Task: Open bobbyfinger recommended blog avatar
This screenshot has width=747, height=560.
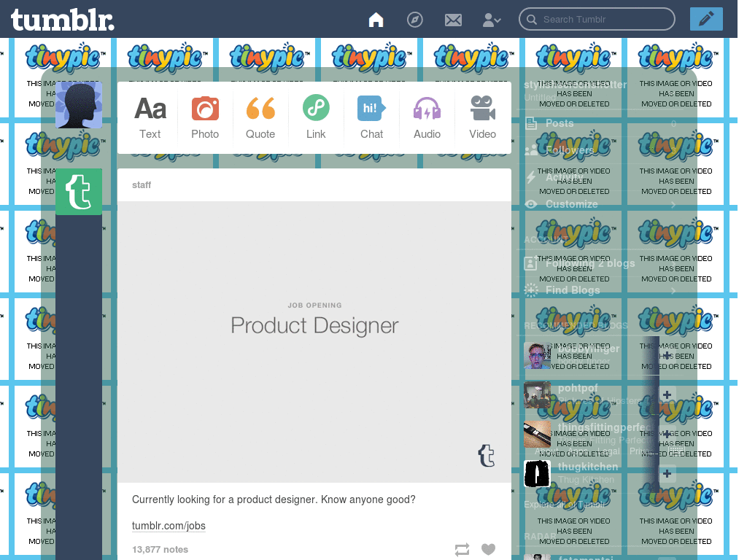Action: (538, 356)
